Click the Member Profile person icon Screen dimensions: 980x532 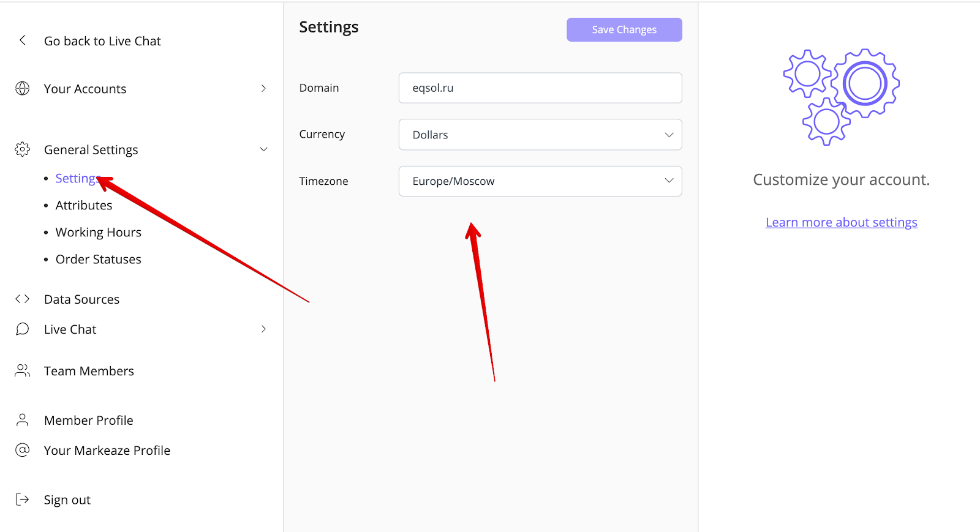(23, 420)
